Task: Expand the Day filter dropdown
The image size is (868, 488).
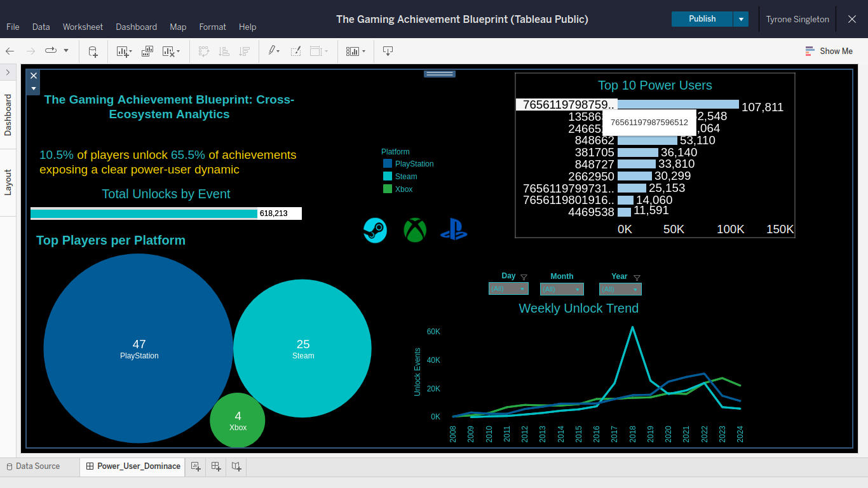Action: coord(508,289)
